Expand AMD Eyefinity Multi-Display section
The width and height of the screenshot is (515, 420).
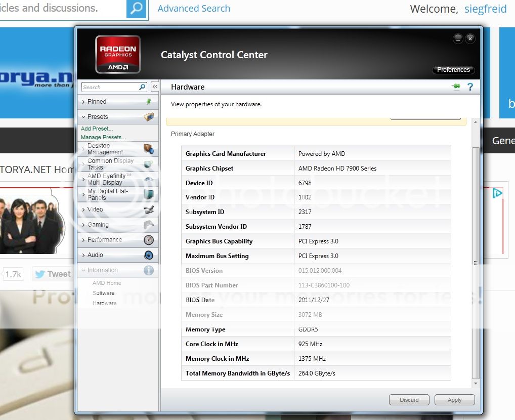click(109, 179)
